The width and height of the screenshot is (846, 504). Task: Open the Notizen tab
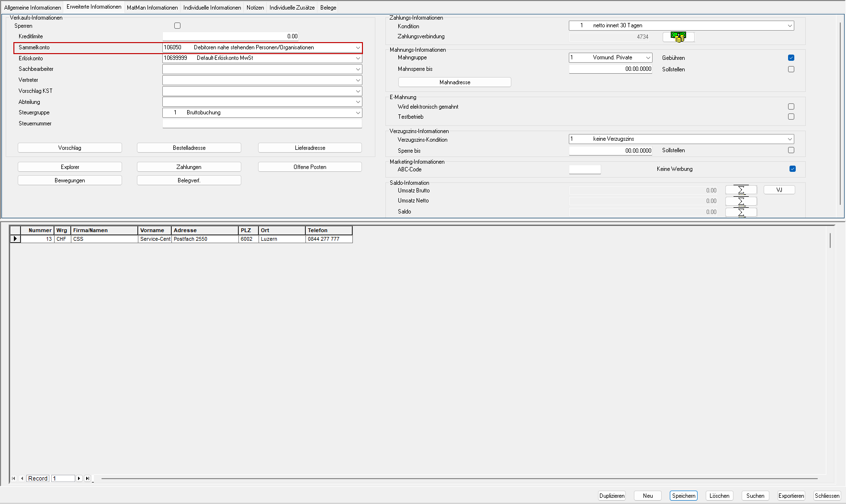click(255, 8)
